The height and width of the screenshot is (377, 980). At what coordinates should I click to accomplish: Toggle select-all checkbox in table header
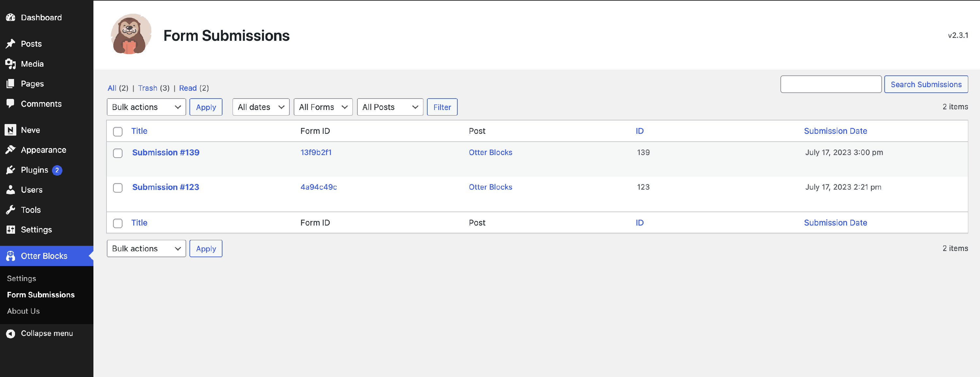click(118, 132)
